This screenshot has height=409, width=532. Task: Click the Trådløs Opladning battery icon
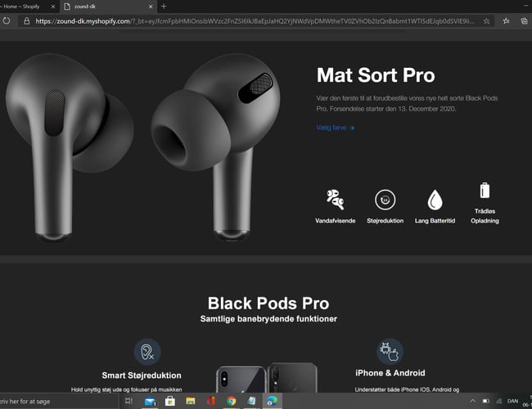pos(485,191)
